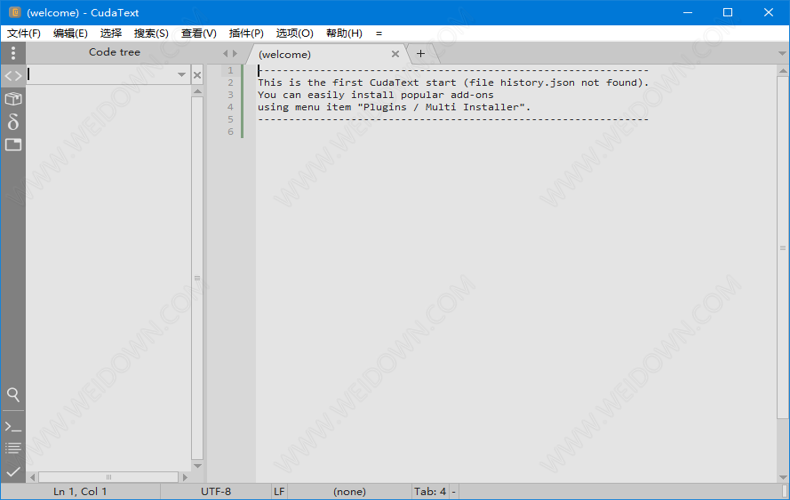Click the editor vertical scrollbar thumb
Image resolution: width=790 pixels, height=500 pixels.
coord(782,247)
